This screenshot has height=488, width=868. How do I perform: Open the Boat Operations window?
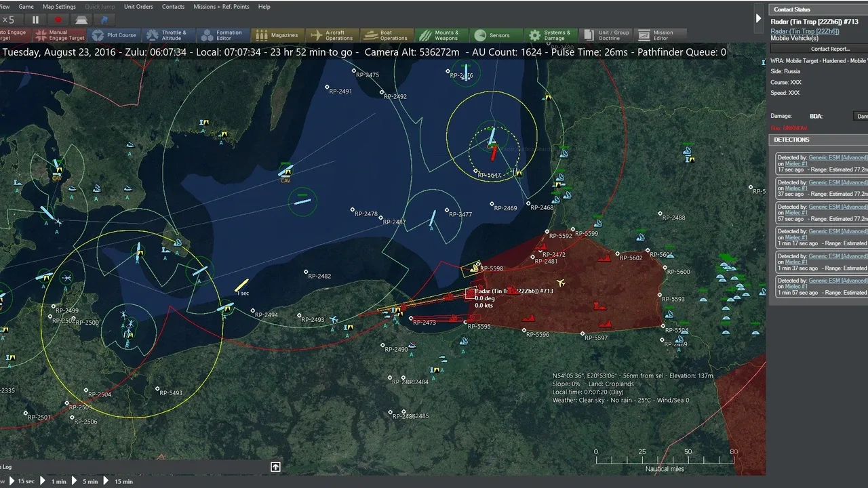click(387, 35)
